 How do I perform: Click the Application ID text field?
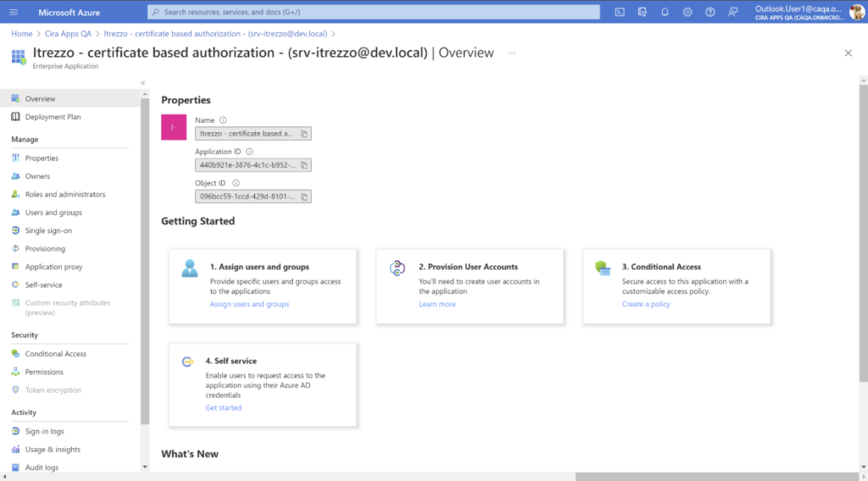point(253,165)
